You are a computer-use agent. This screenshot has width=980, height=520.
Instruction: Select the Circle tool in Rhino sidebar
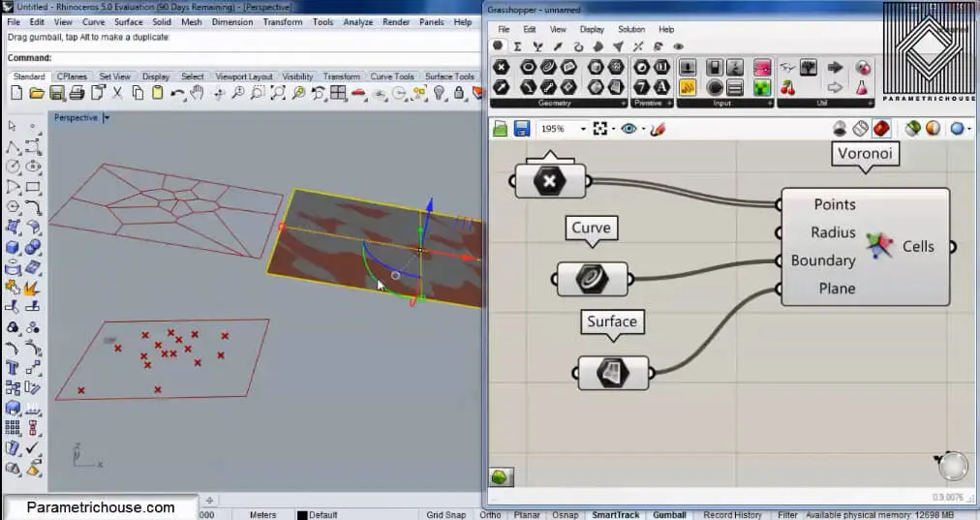13,167
